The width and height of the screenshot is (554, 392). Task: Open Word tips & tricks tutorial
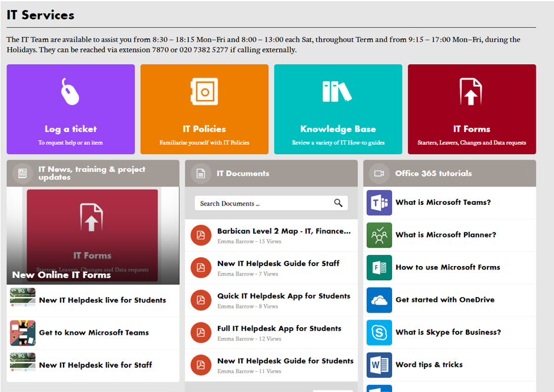pos(429,365)
